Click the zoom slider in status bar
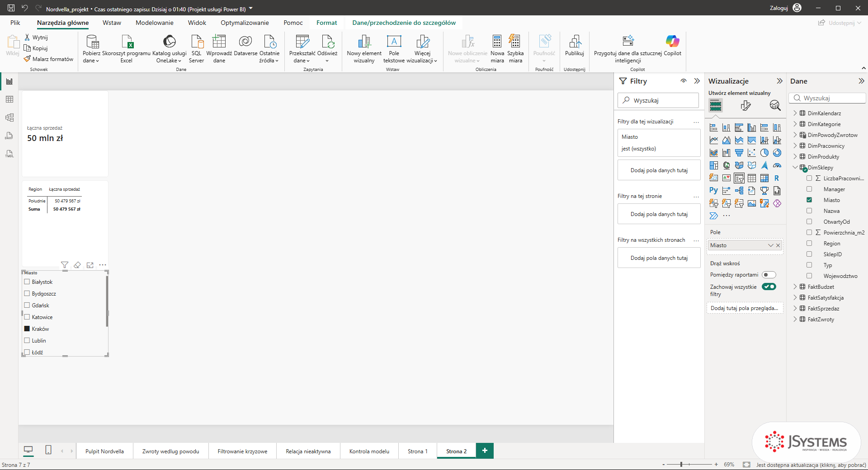 pos(689,464)
